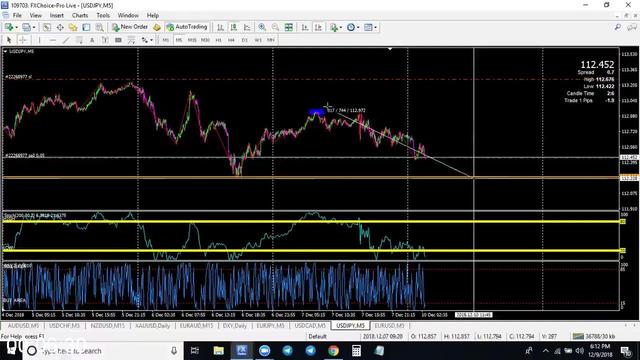The height and width of the screenshot is (360, 640).
Task: Switch to the M1 timeframe
Action: [165, 40]
